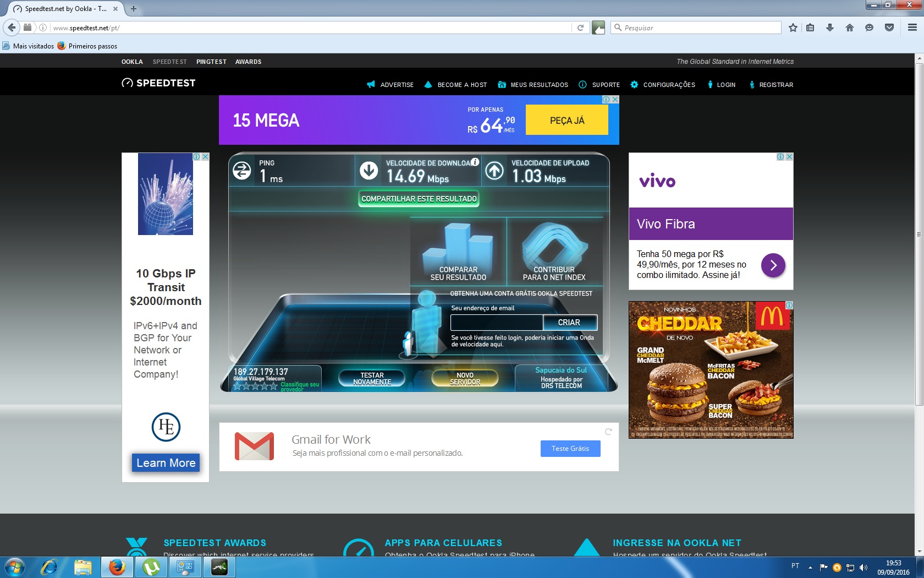
Task: Open MEUS RESULTADOS page
Action: pos(533,85)
